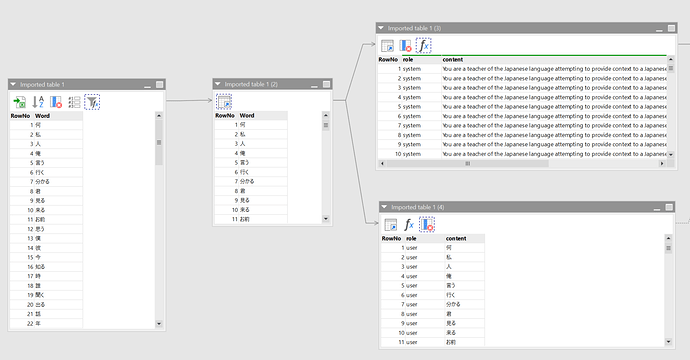Click the down scroll arrow in Imported table 1
Screen dimensions: 690x360
coord(159,323)
